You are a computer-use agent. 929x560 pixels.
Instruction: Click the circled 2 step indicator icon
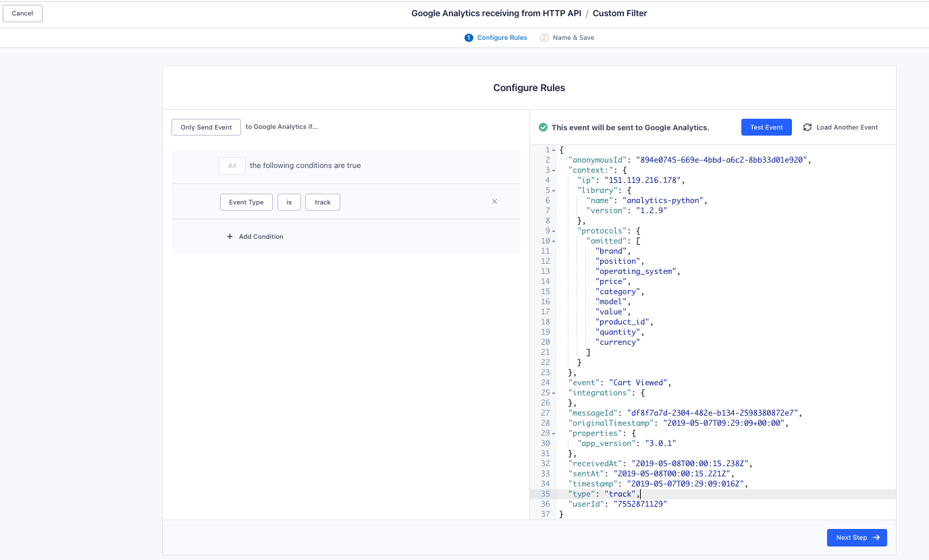click(x=544, y=37)
